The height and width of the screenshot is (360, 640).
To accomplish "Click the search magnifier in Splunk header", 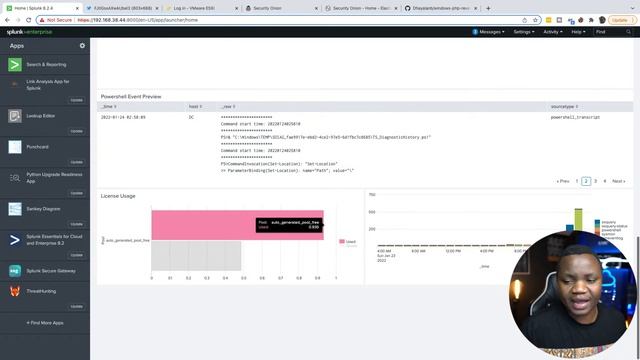I will [x=629, y=32].
